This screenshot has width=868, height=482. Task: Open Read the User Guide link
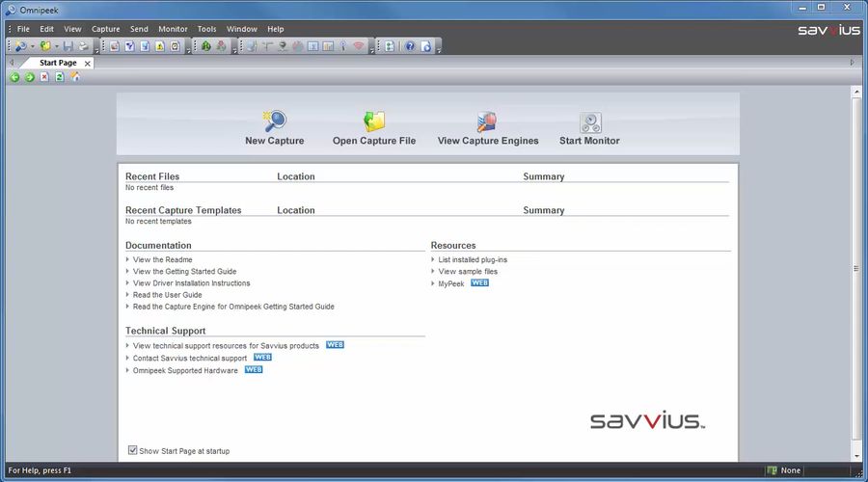[x=167, y=295]
